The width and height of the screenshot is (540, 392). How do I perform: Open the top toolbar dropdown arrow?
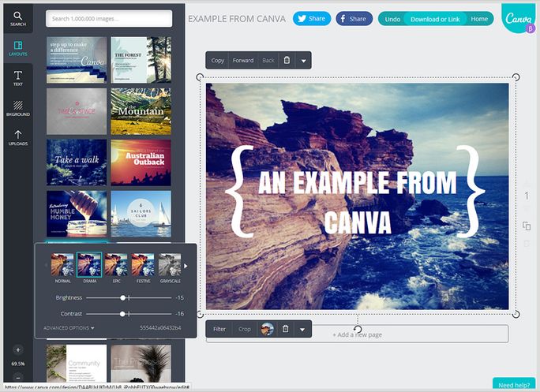coord(303,61)
